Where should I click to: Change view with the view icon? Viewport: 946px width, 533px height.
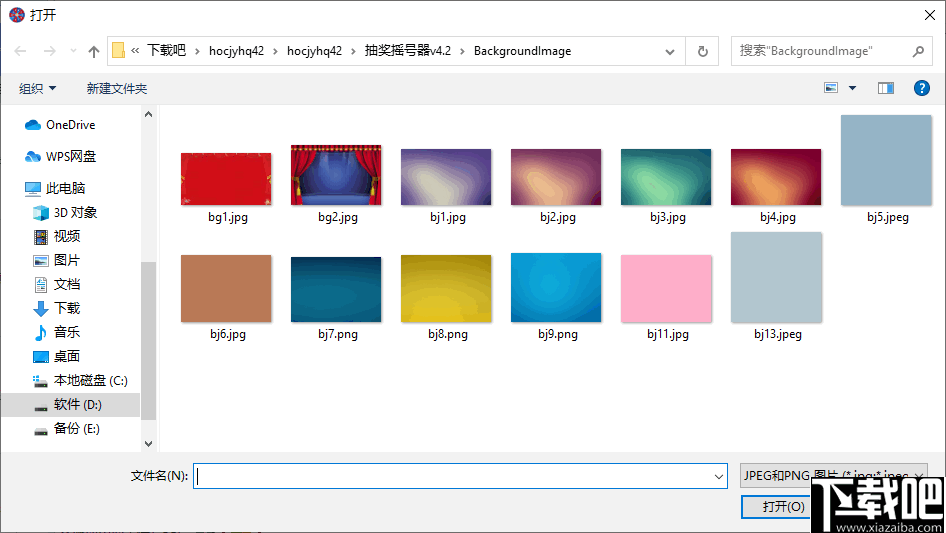pos(831,88)
